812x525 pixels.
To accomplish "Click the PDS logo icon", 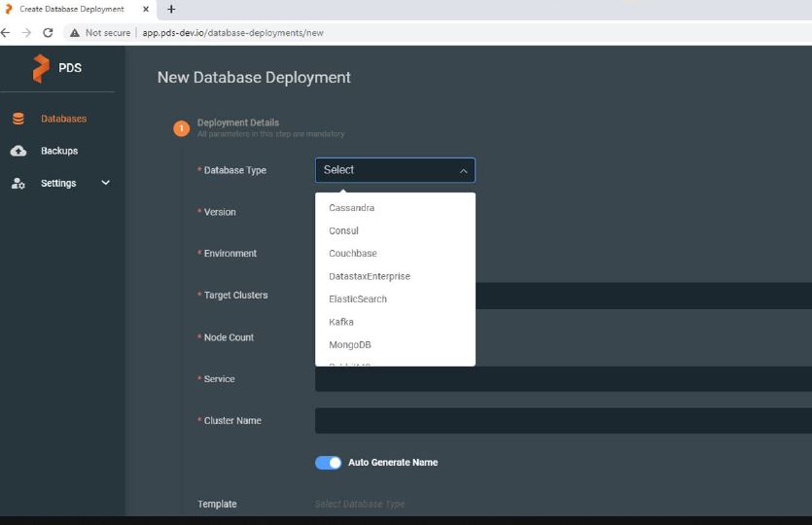I will click(x=40, y=68).
